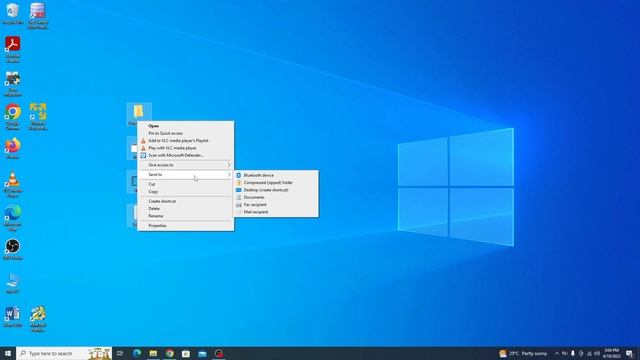Open the Google Chrome desktop shortcut
The image size is (640, 360).
pos(13,116)
